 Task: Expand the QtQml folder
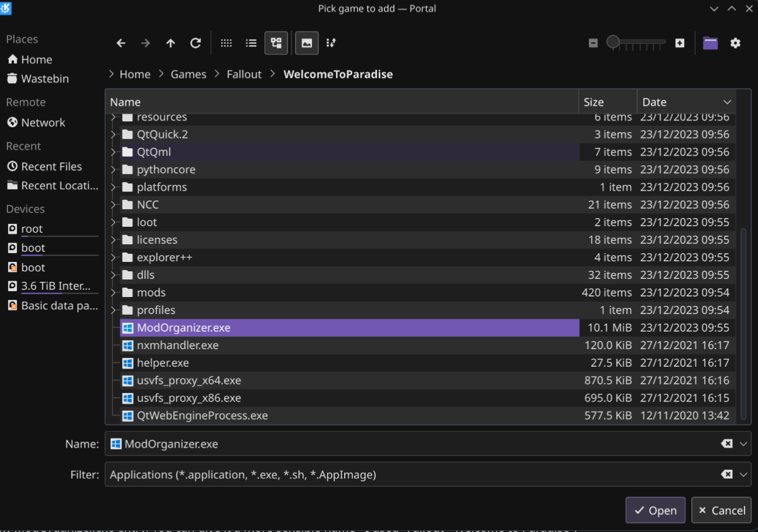[113, 152]
